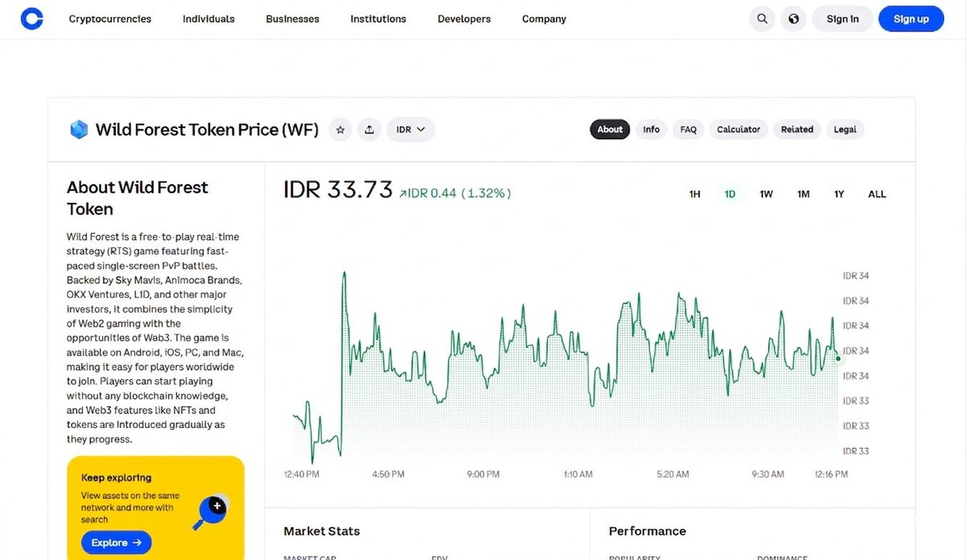Click the globe language icon
The width and height of the screenshot is (966, 560).
click(x=794, y=19)
